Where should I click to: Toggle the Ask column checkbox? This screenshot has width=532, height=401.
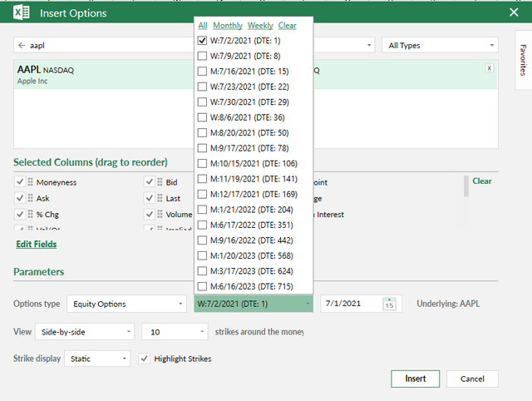[x=20, y=198]
